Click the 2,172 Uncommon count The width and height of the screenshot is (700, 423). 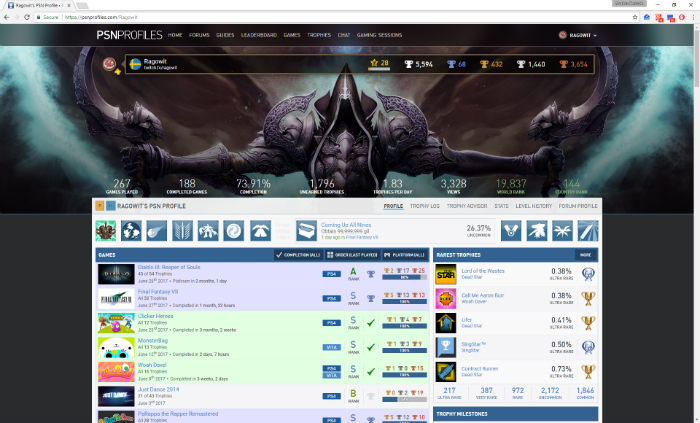550,393
